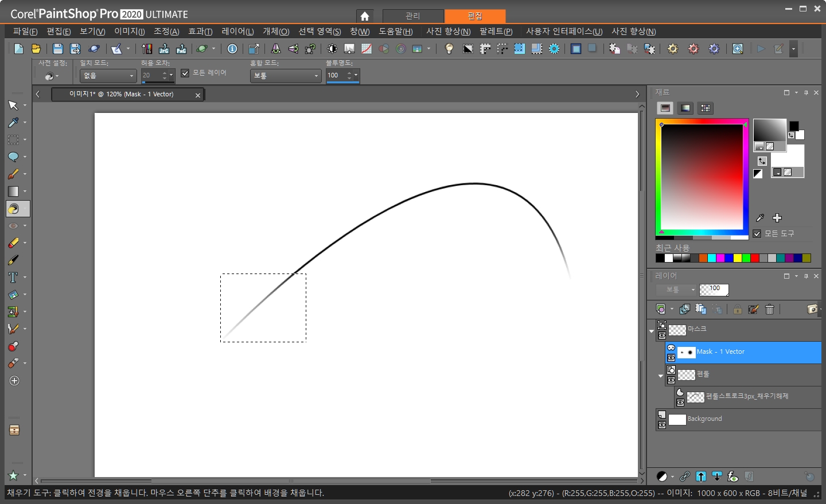Click the Delete Layer trash icon
Screen dimensions: 826x504
point(770,310)
